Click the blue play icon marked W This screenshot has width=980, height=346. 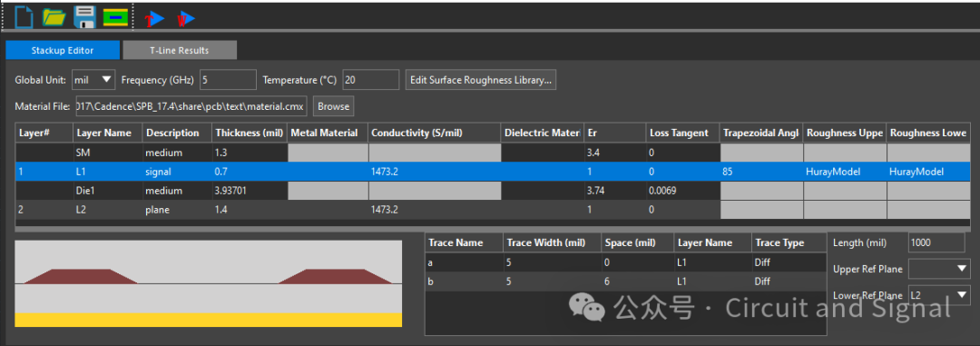coord(186,19)
